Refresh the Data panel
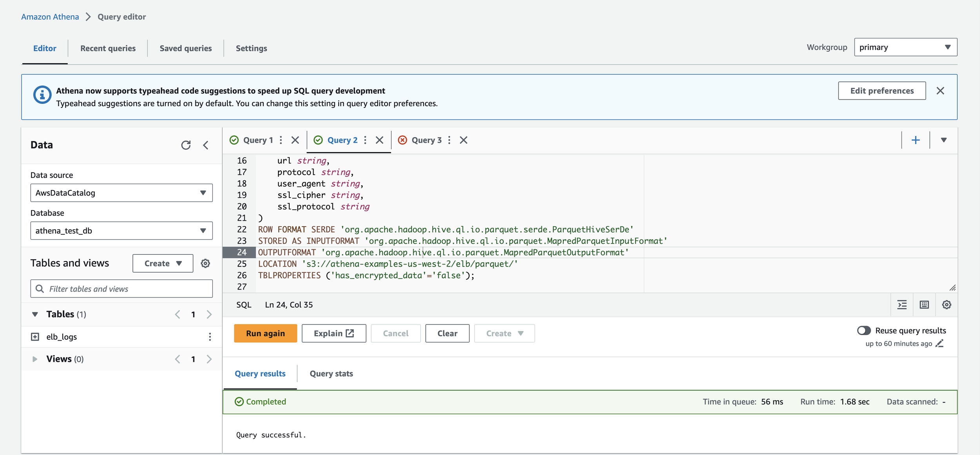The width and height of the screenshot is (980, 455). [186, 145]
